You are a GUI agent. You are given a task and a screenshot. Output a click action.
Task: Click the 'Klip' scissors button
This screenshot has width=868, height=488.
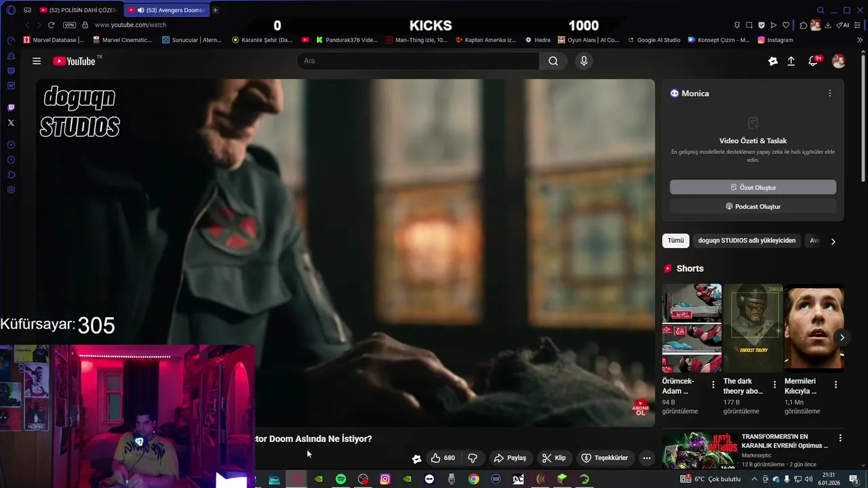point(554,458)
